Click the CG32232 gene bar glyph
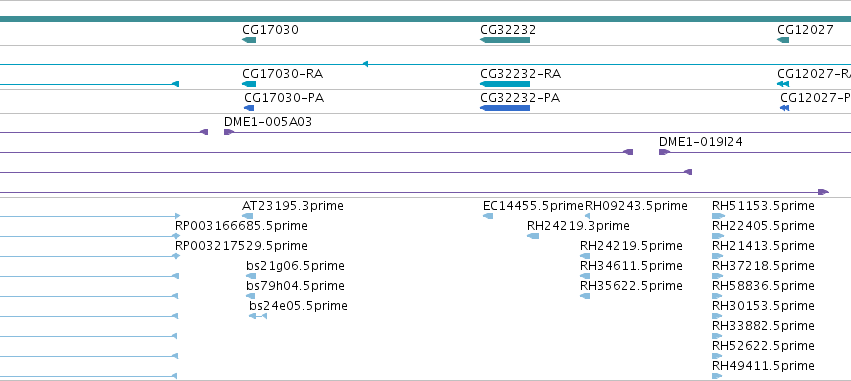Viewport: 851px width, 381px height. coord(505,40)
